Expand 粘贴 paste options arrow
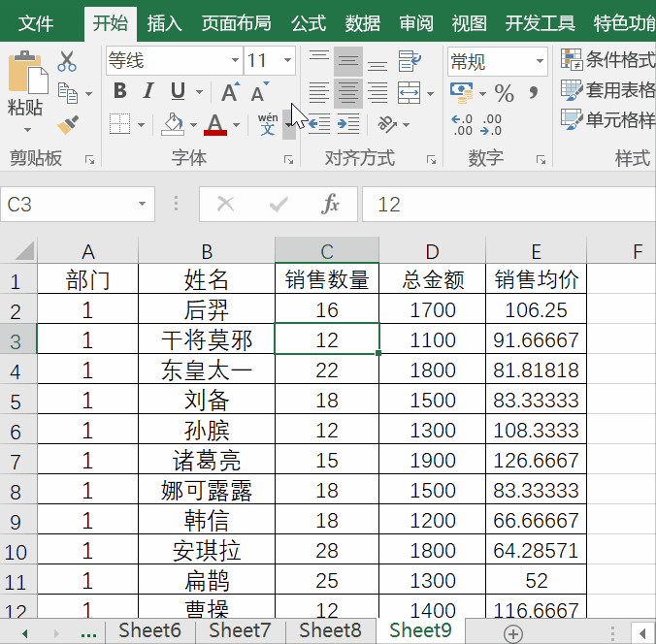The image size is (656, 644). [27, 130]
